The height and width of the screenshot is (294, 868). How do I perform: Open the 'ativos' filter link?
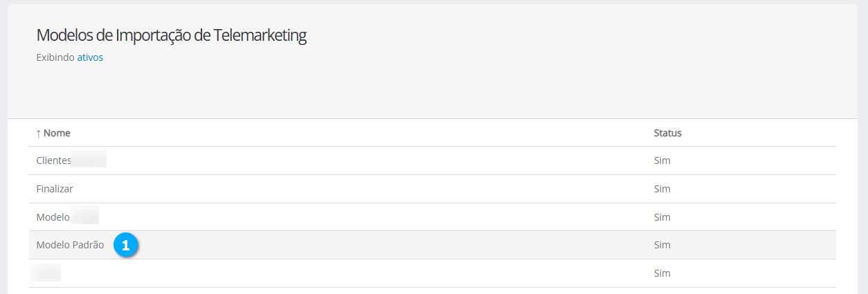90,57
